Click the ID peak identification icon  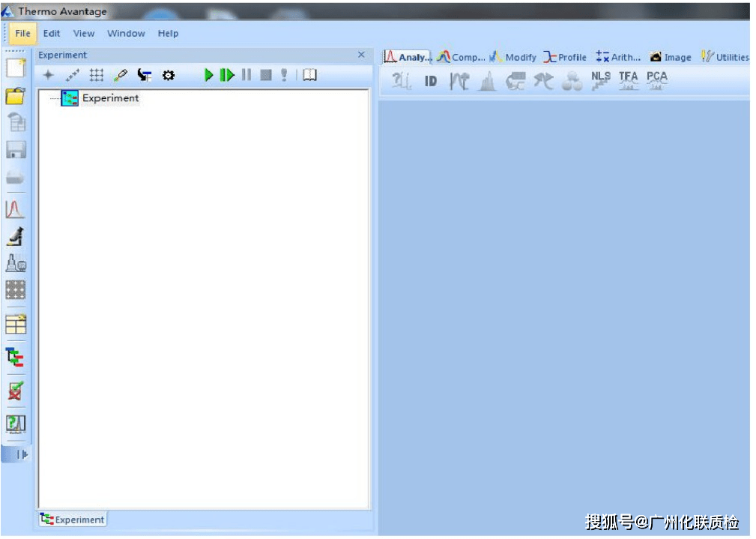(431, 81)
